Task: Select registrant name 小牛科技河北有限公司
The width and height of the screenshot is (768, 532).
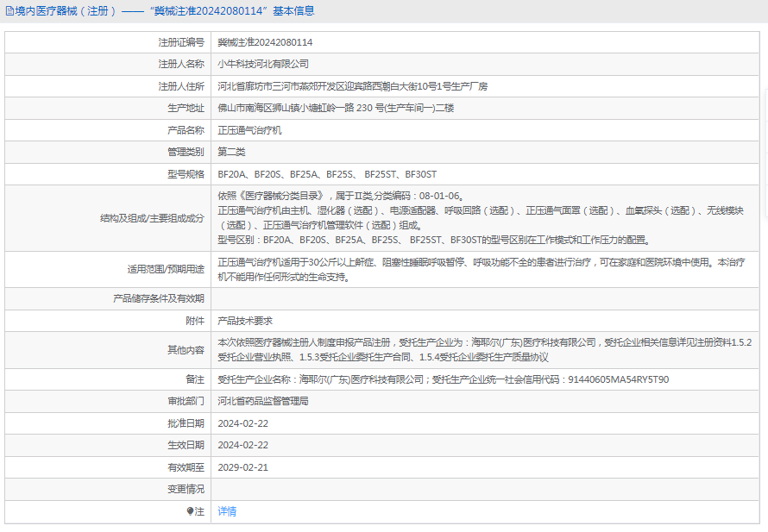Action: [x=263, y=64]
